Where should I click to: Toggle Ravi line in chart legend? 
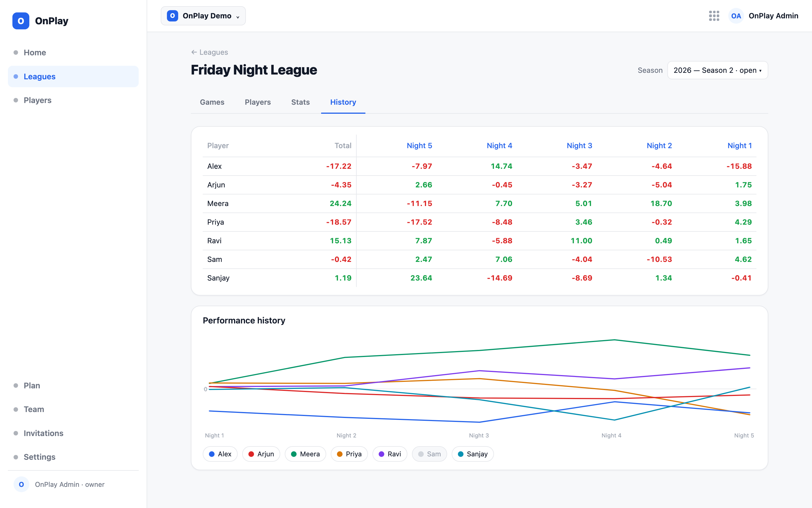pyautogui.click(x=390, y=454)
